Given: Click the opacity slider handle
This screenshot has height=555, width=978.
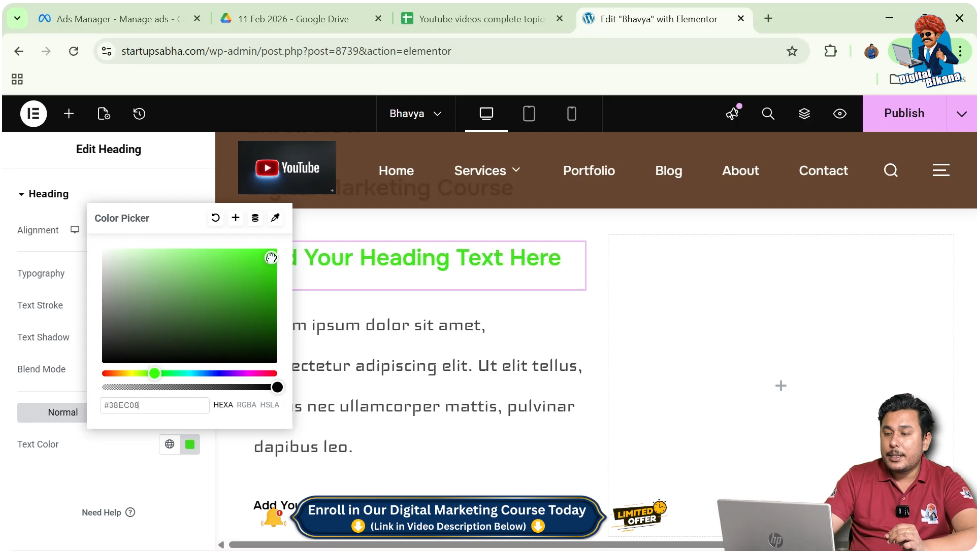Looking at the screenshot, I should pos(277,387).
